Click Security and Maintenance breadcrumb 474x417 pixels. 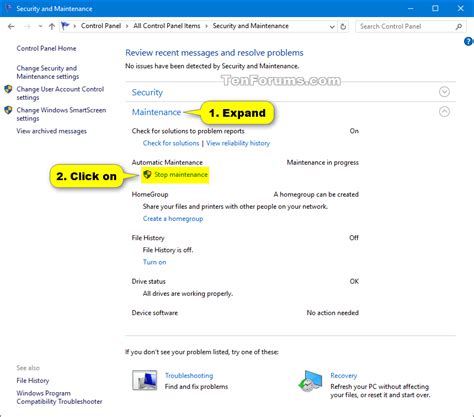251,26
